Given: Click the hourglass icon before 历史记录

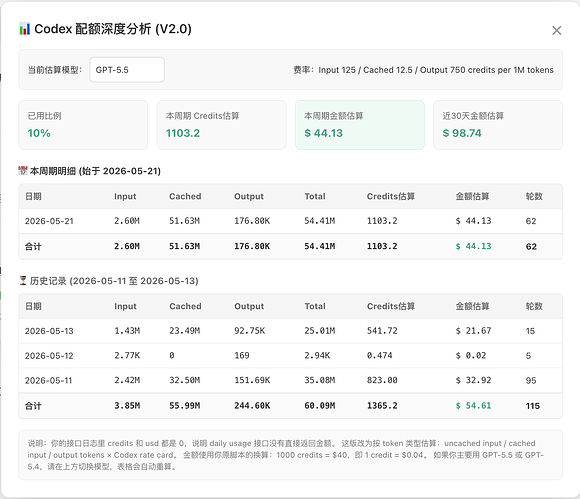Looking at the screenshot, I should pos(23,280).
